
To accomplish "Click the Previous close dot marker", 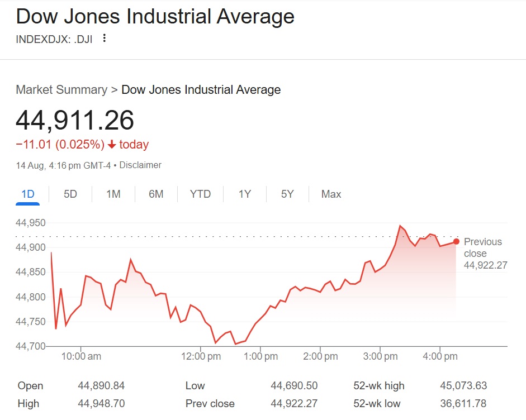I will click(456, 242).
